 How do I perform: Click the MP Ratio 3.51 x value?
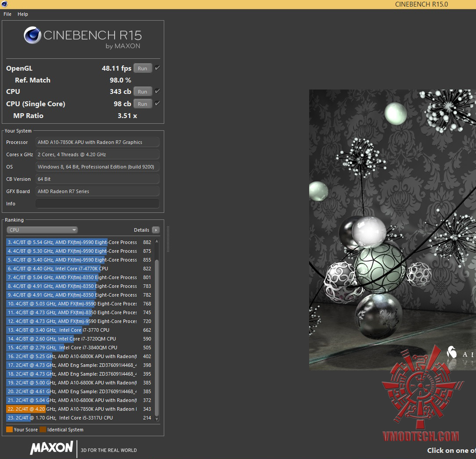[x=127, y=115]
